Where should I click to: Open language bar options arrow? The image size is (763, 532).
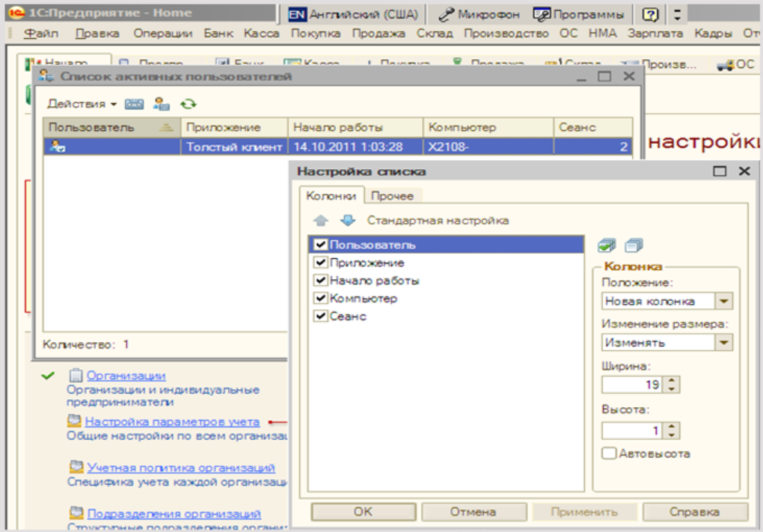click(x=677, y=15)
